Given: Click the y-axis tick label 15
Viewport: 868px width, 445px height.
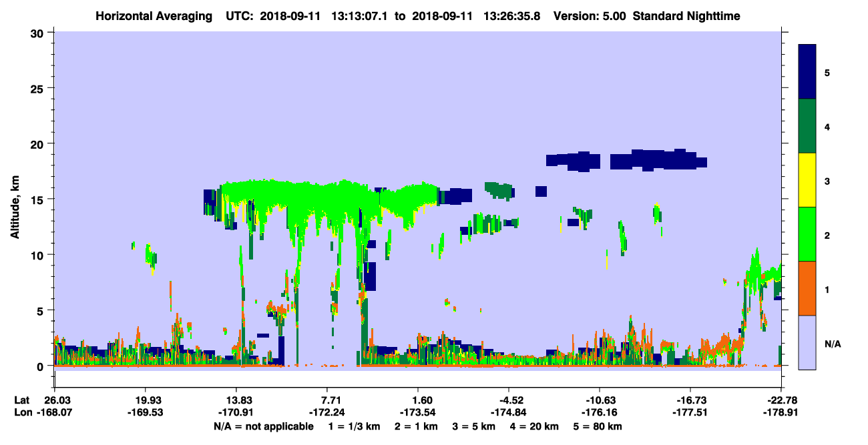Looking at the screenshot, I should coord(39,199).
